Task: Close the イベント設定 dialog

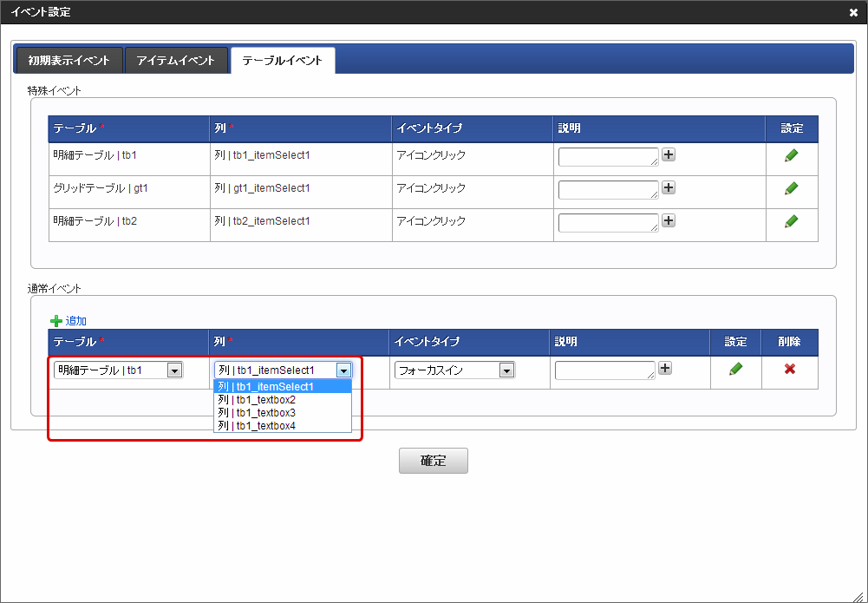Action: click(854, 12)
